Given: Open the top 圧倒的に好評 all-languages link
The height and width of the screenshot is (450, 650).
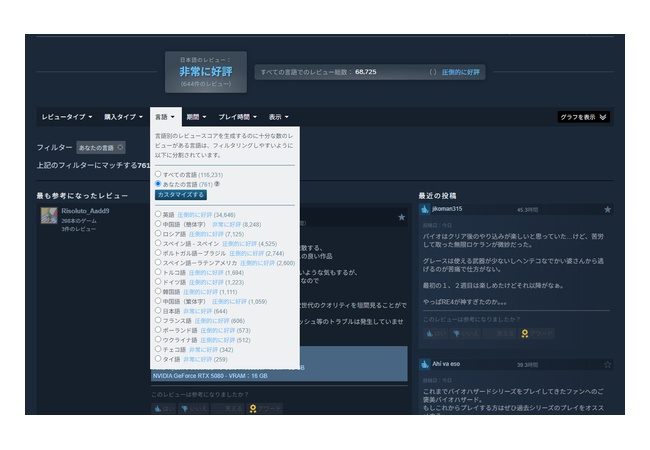Looking at the screenshot, I should click(460, 72).
